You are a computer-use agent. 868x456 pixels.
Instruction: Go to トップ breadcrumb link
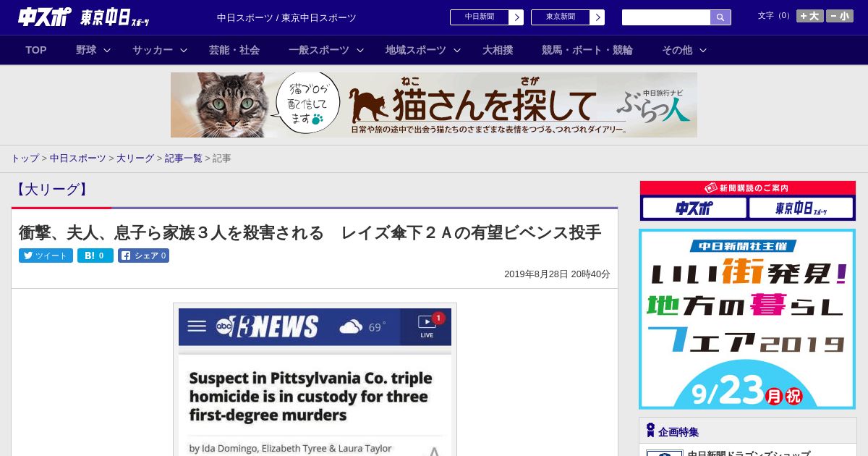coord(25,159)
